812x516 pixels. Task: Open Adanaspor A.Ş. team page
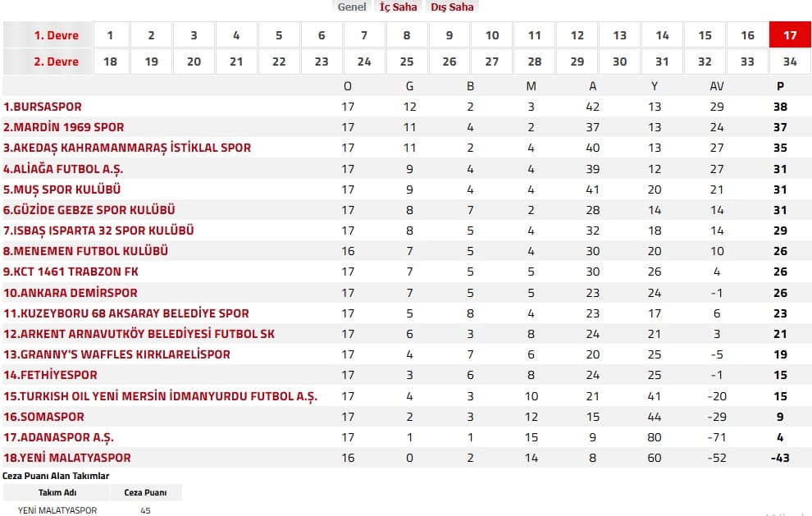tap(58, 437)
